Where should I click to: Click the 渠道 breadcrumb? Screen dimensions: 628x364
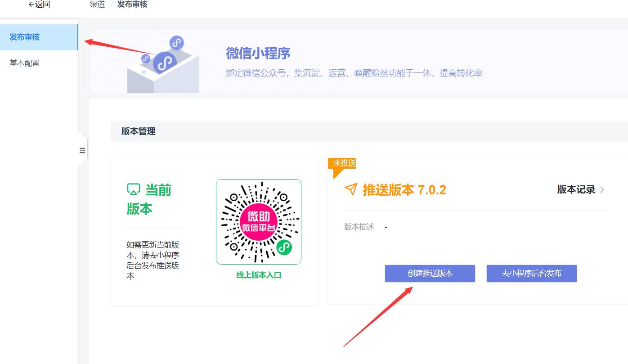coord(97,4)
